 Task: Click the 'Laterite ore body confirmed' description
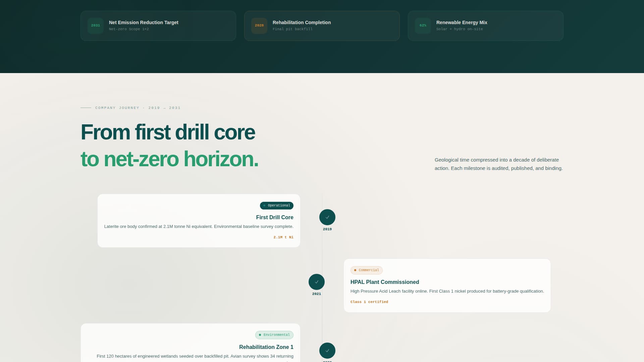click(x=199, y=227)
